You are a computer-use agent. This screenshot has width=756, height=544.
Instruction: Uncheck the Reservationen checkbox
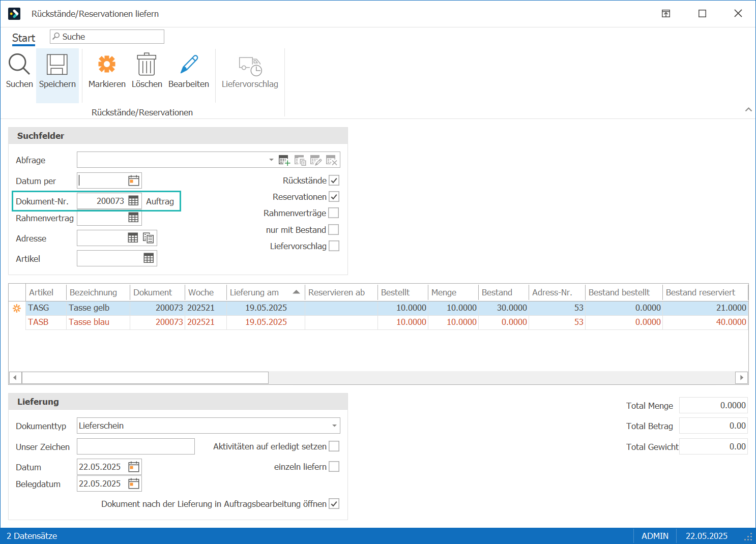[334, 197]
